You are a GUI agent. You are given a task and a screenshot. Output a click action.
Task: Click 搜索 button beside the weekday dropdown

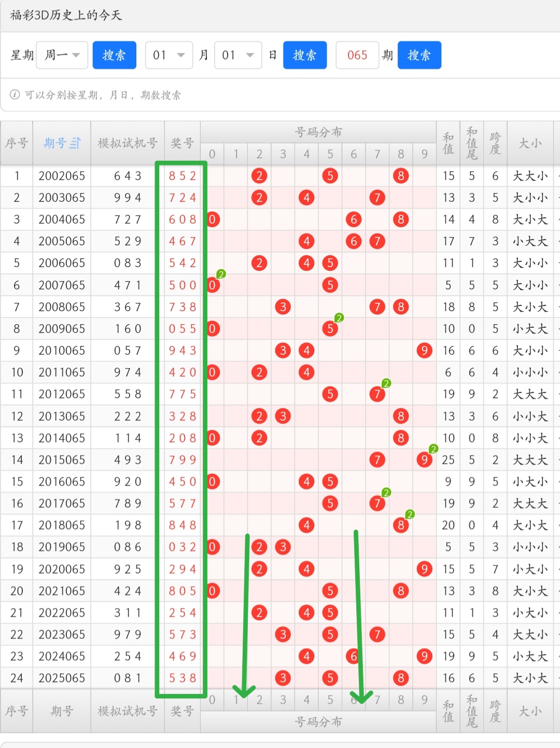(114, 55)
